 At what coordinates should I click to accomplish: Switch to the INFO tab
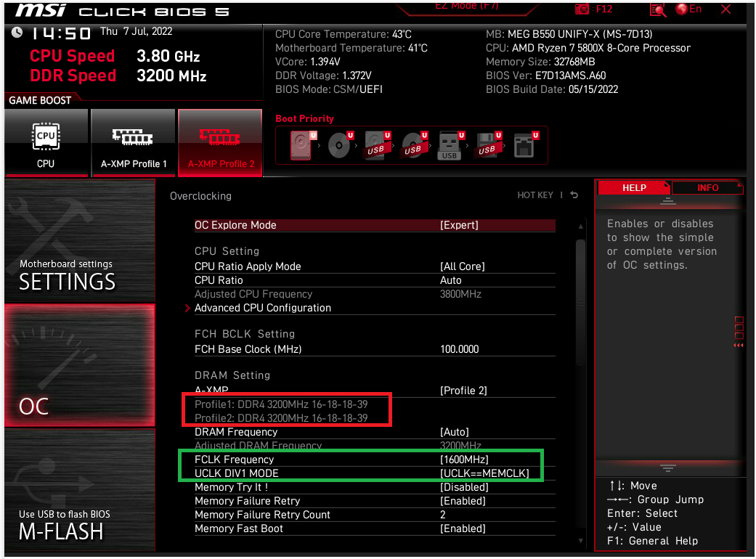[x=707, y=188]
